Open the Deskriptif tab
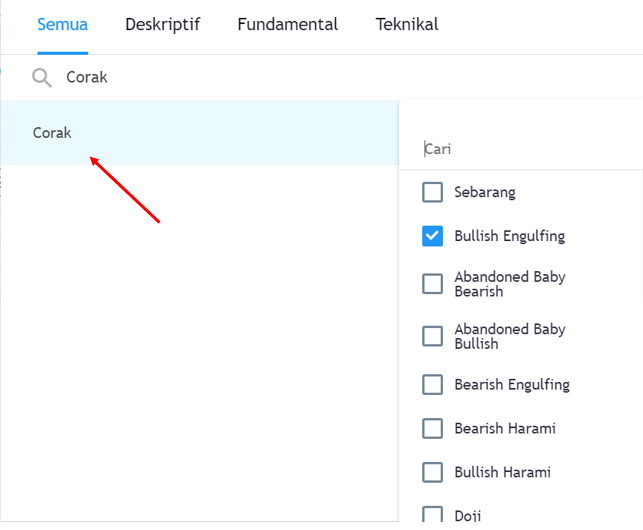This screenshot has width=643, height=530. [162, 25]
